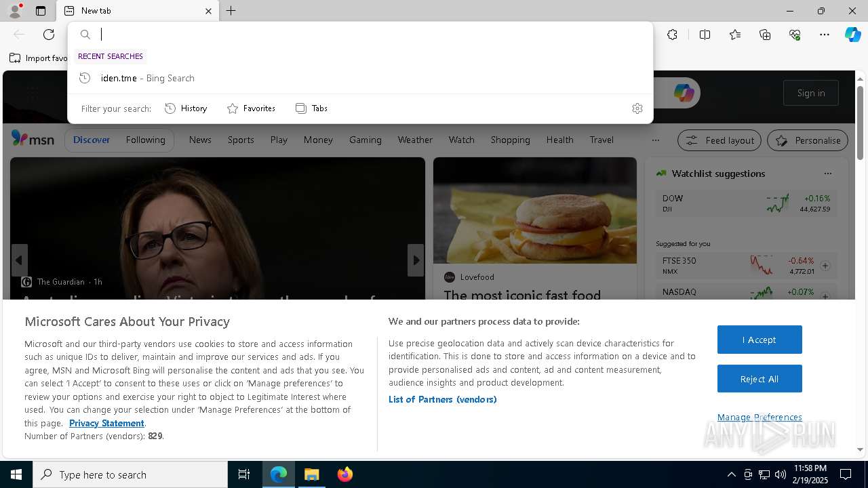Screen dimensions: 868x488
Task: Open the Sports category
Action: pos(241,140)
